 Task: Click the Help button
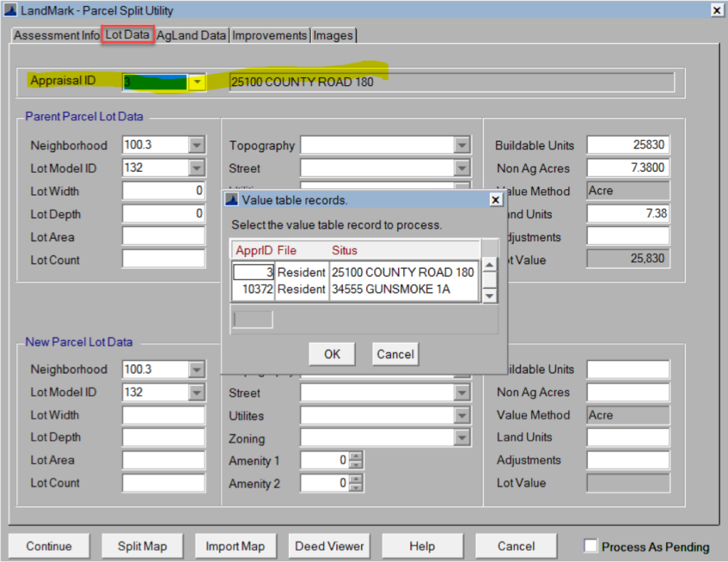click(422, 546)
